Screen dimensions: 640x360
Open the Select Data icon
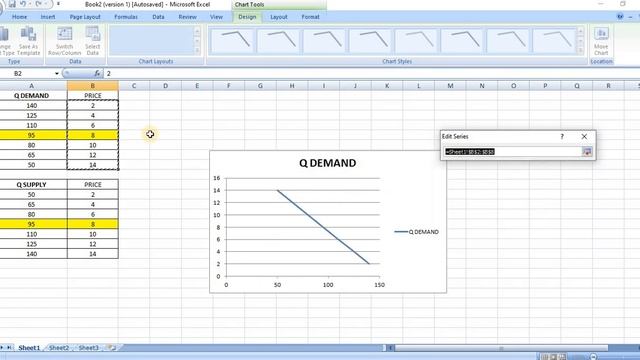tap(93, 41)
